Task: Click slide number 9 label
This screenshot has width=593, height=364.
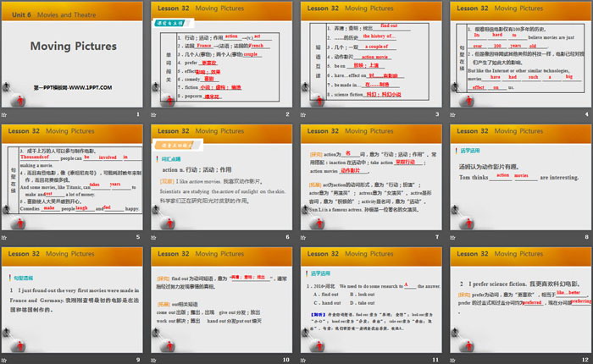Action: (138, 360)
